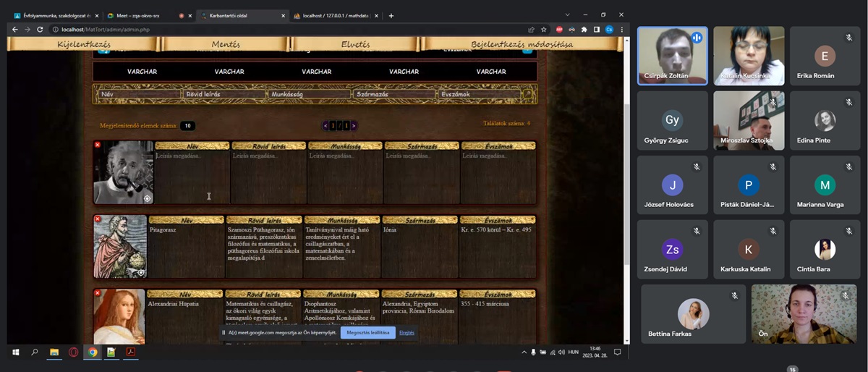Screen dimensions: 868x372
Task: Click the Évszámok search filter field
Action: pyautogui.click(x=479, y=94)
